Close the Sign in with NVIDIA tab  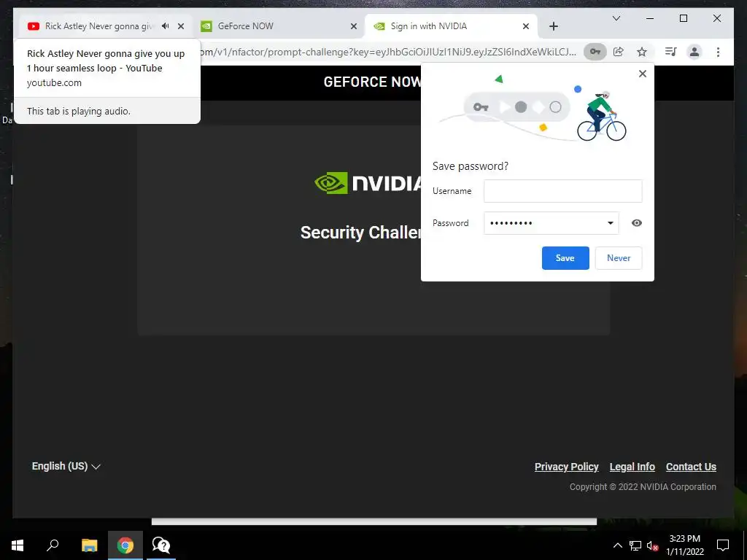[x=526, y=26]
